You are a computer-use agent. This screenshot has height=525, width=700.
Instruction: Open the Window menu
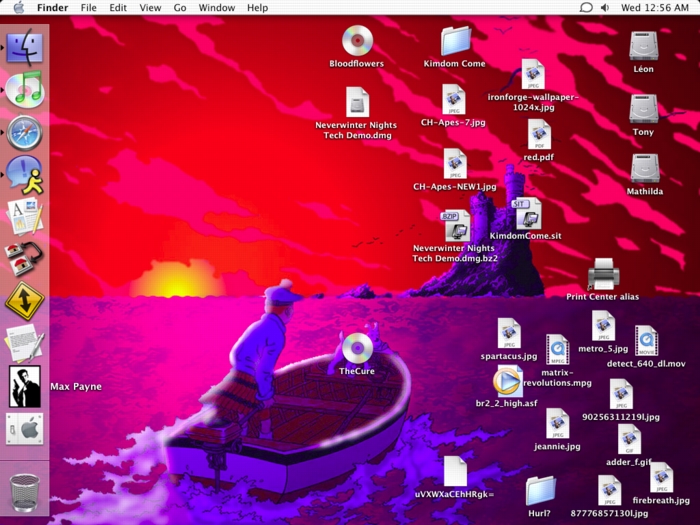(x=217, y=8)
